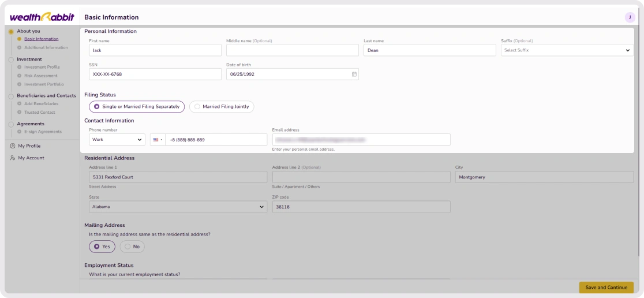
Task: Click the Save and Continue button
Action: pos(606,287)
